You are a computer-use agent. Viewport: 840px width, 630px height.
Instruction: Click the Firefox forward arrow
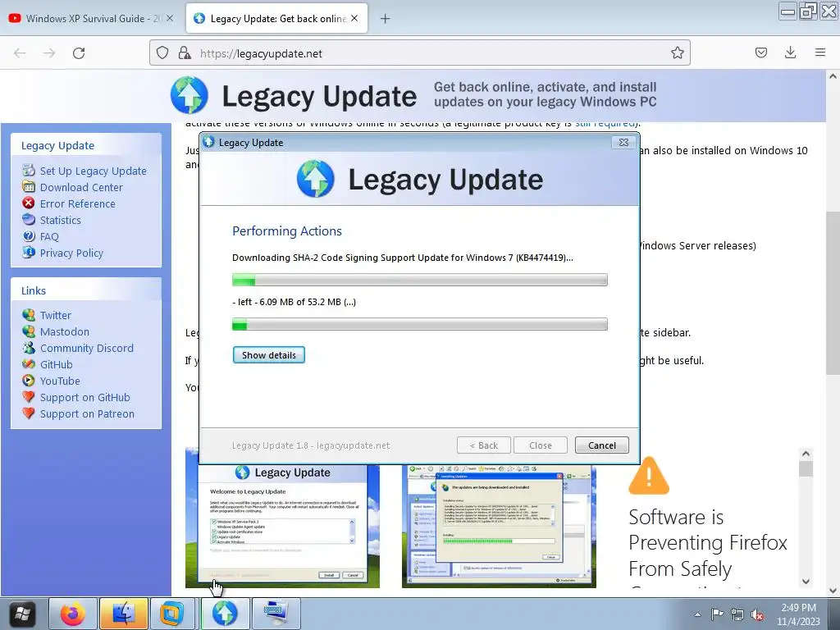49,53
